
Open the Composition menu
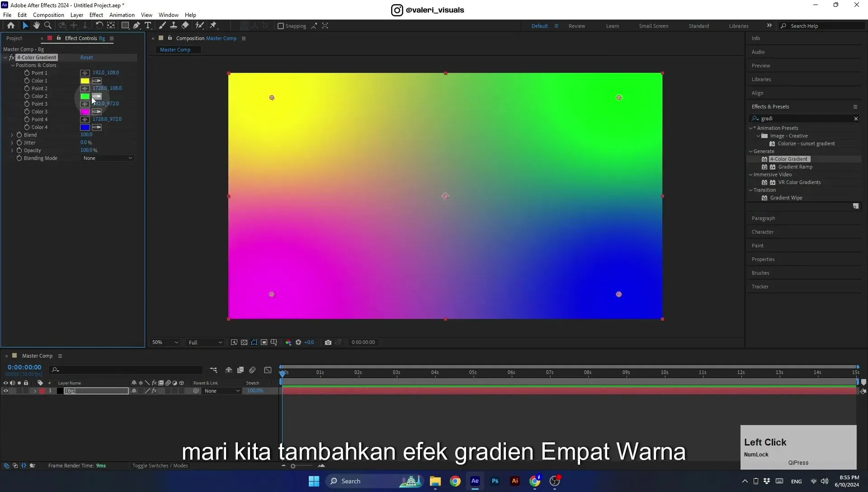48,15
